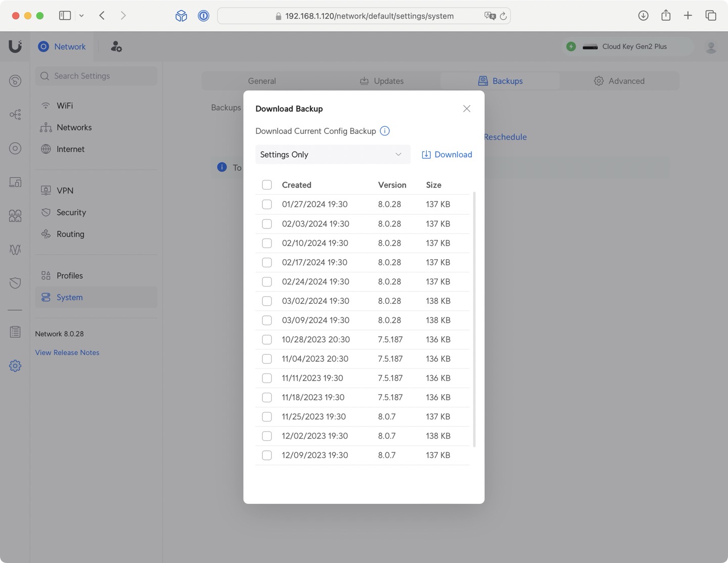Toggle the Safari sidebar icon
728x563 pixels.
65,16
